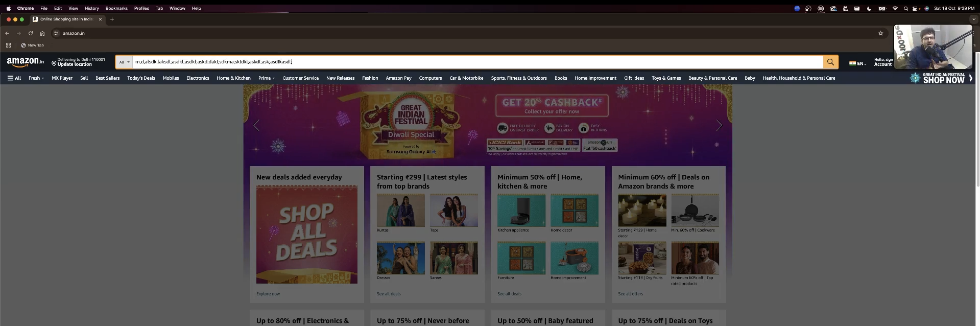Click the Great Indian Festival Shop Now banner
This screenshot has width=980, height=326.
point(941,78)
